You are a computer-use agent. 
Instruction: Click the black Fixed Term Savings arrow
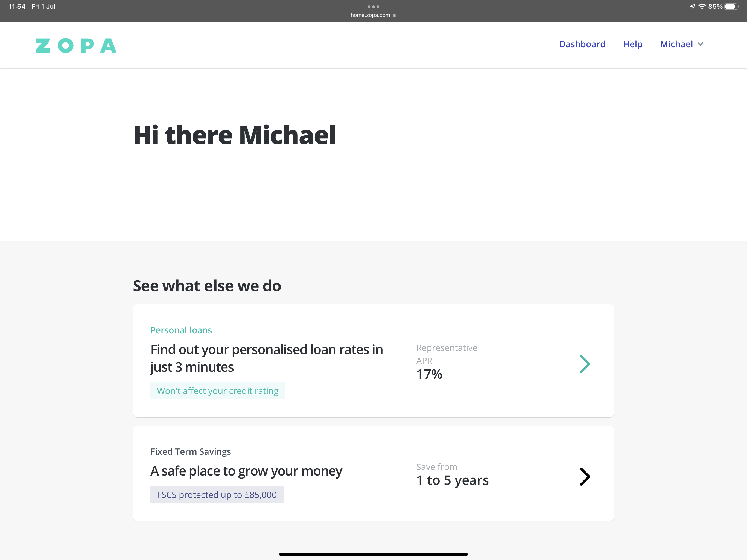585,477
